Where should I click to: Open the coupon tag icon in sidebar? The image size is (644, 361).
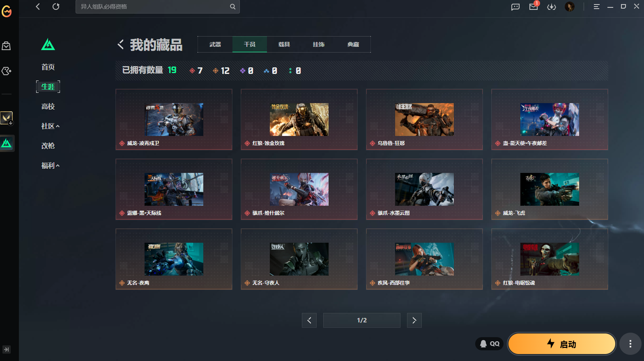(x=7, y=71)
